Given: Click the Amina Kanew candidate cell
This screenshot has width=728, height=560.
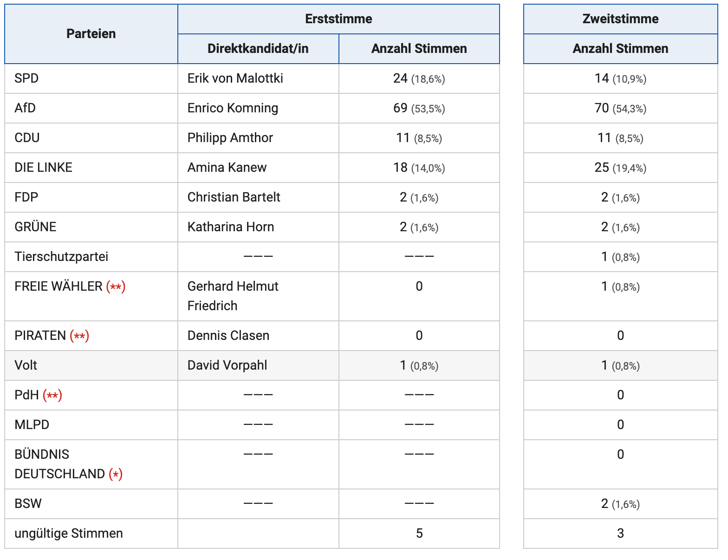Looking at the screenshot, I should pos(227,168).
